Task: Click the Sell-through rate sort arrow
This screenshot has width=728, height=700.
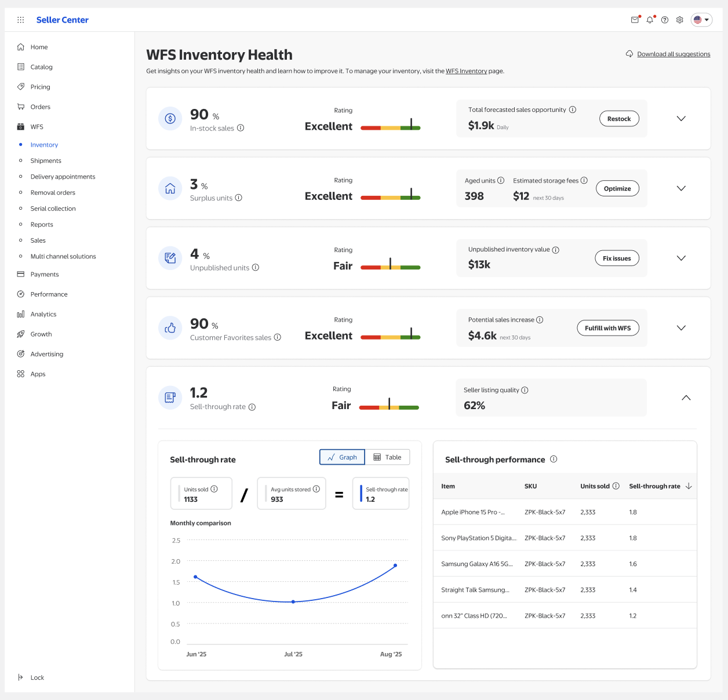Action: coord(689,486)
